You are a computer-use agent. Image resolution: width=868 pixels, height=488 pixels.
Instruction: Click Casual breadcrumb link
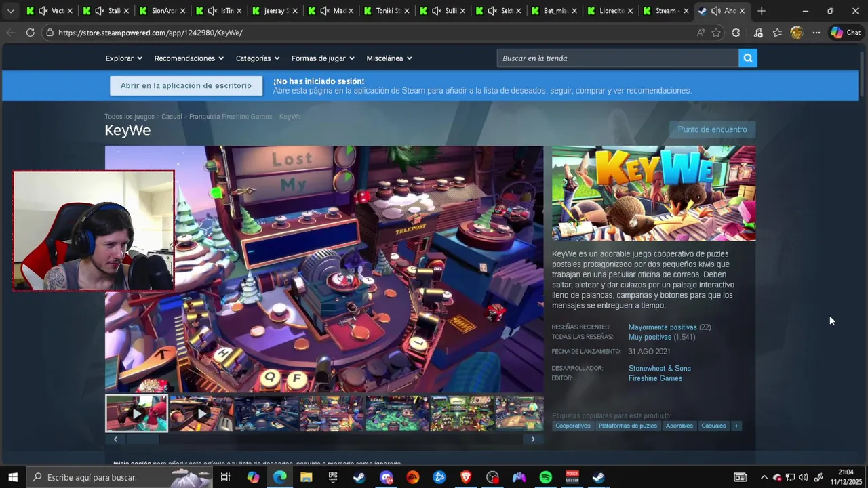(x=172, y=117)
